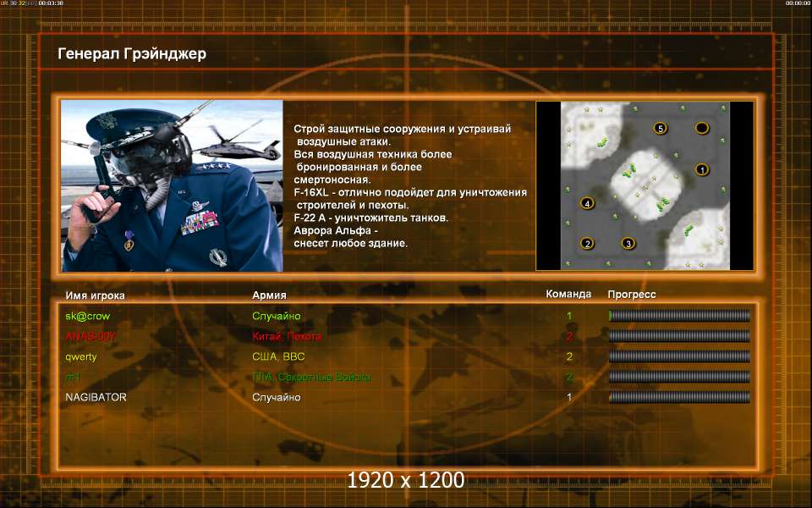
Task: Click the 'ГЛА, Секретные Войска' army entry
Action: 311,377
